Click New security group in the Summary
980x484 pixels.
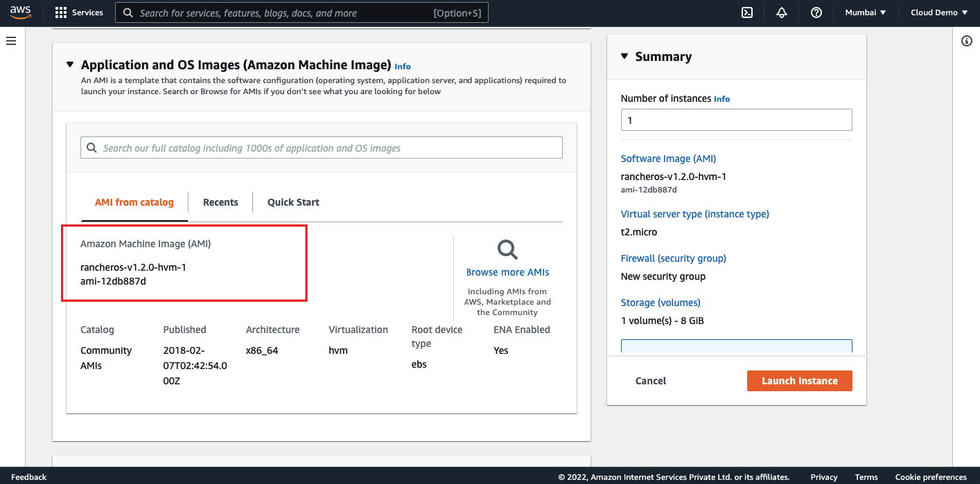tap(663, 276)
